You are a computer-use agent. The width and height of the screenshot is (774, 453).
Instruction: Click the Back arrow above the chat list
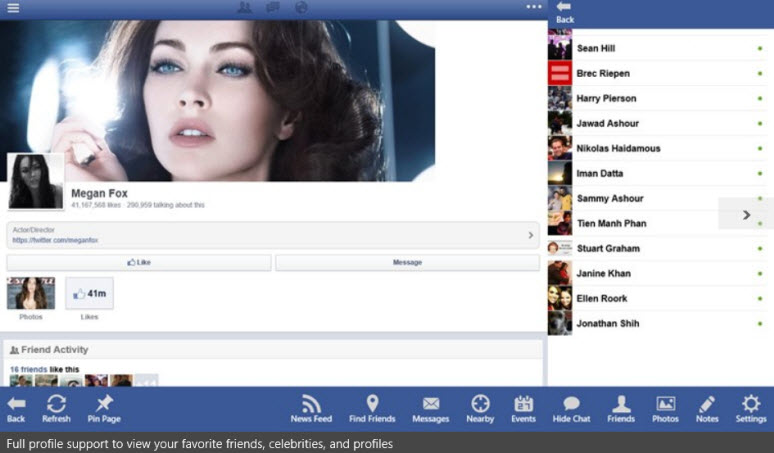[x=565, y=13]
